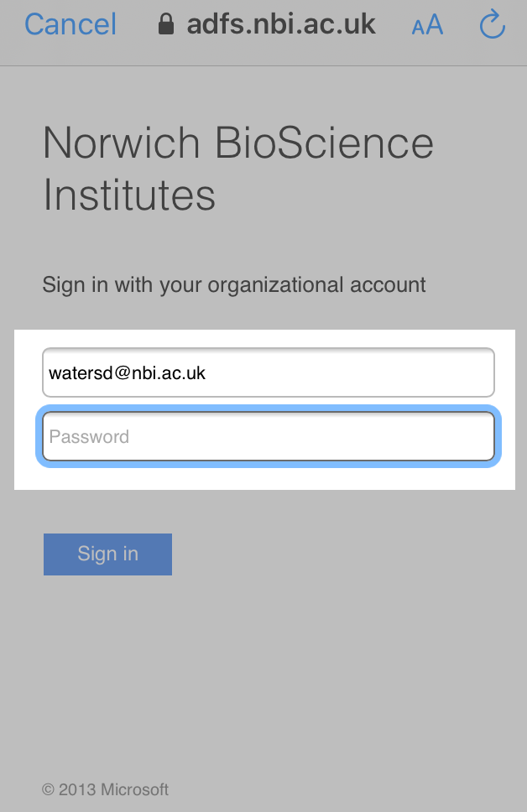Focus the Password input field

coord(269,436)
